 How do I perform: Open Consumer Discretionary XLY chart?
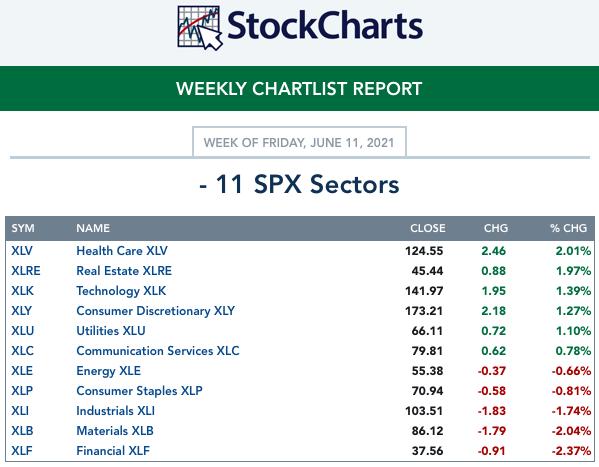(155, 311)
